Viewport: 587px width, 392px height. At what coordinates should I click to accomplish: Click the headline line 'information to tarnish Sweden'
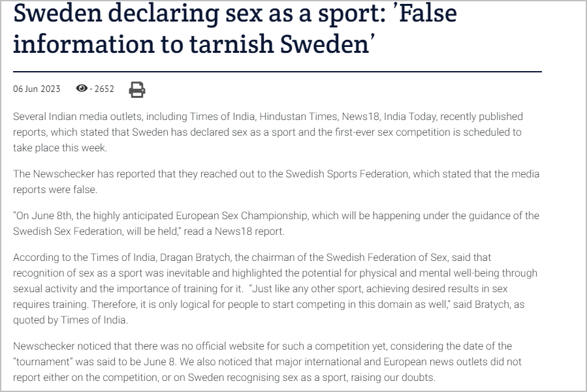pyautogui.click(x=194, y=44)
